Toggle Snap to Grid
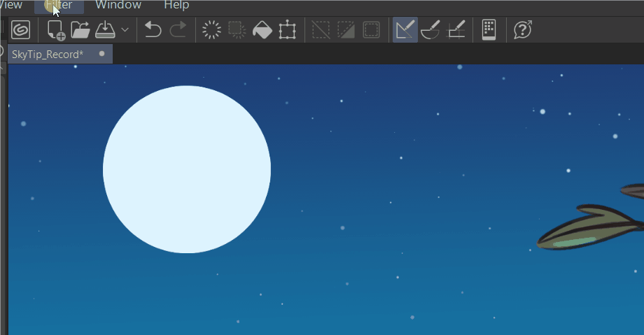The width and height of the screenshot is (644, 335). (x=456, y=30)
